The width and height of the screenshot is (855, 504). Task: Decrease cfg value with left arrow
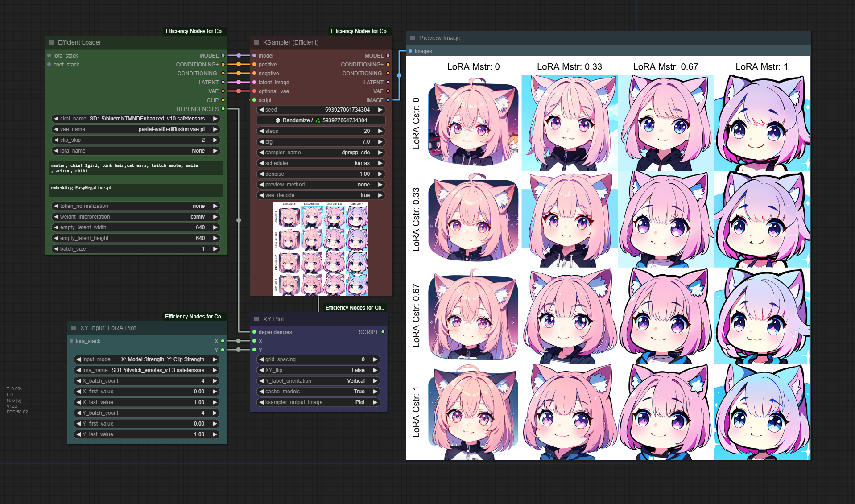262,142
